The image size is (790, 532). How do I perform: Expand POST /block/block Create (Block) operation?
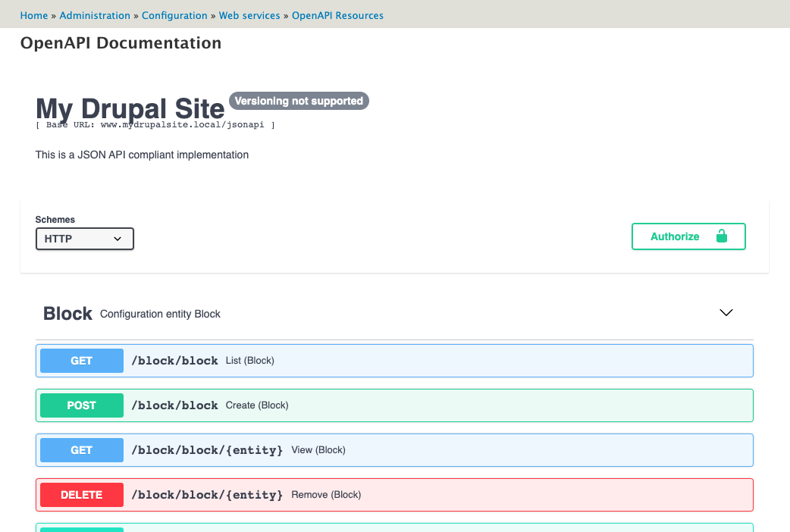point(394,405)
